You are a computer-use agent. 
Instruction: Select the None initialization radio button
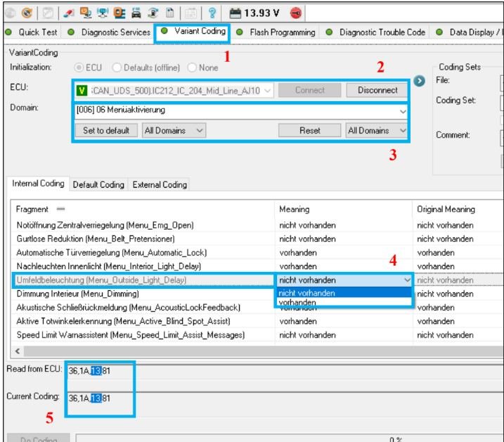pos(192,68)
